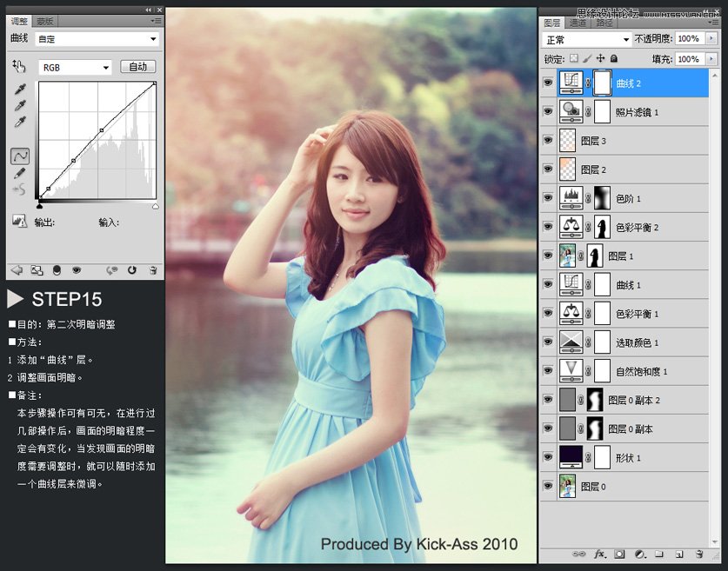728x571 pixels.
Task: Click the Add Layer Mask icon
Action: (619, 554)
